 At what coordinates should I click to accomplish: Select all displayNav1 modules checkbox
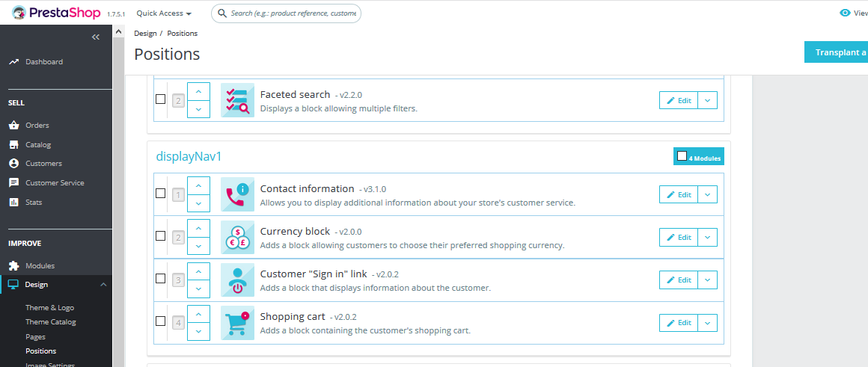tap(682, 156)
